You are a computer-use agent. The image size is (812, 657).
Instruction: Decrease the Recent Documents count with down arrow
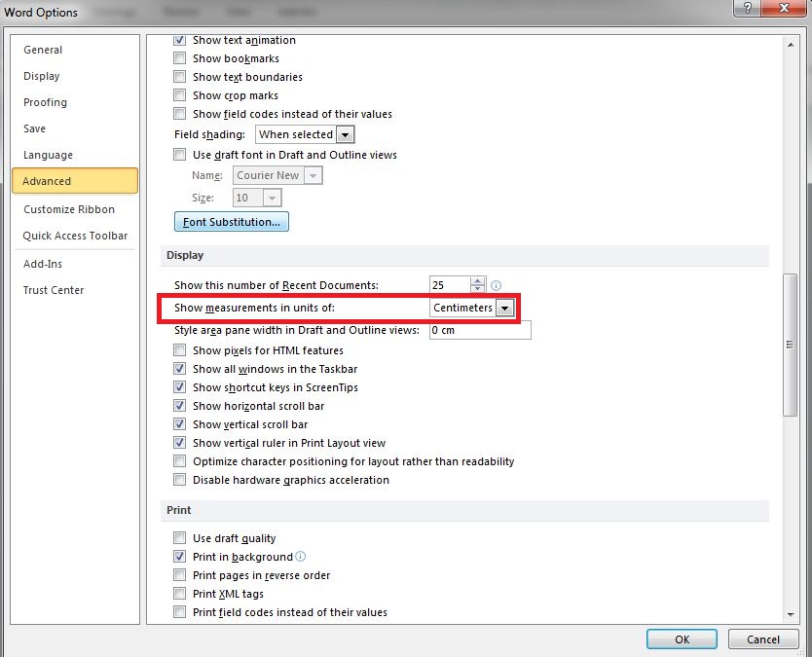[477, 289]
